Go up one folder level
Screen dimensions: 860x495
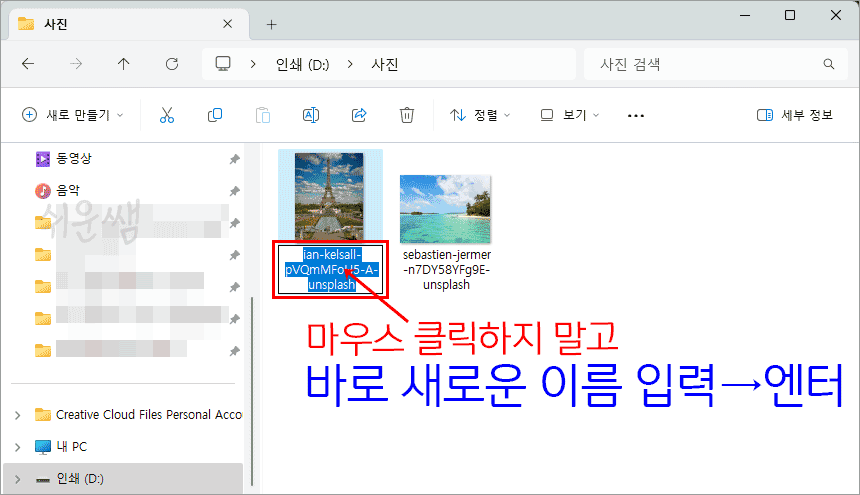pos(123,64)
